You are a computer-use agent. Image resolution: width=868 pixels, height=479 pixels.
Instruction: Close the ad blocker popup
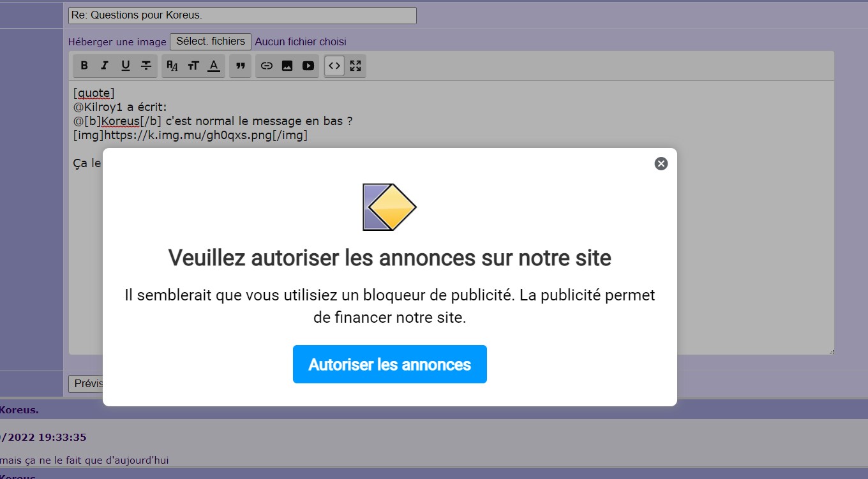point(661,164)
